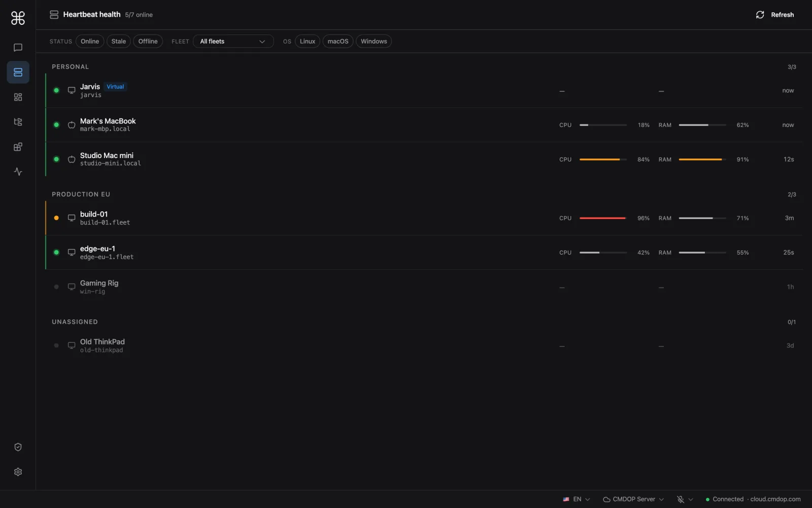Open the edge-eu-1 machine row
This screenshot has width=812, height=508.
424,252
